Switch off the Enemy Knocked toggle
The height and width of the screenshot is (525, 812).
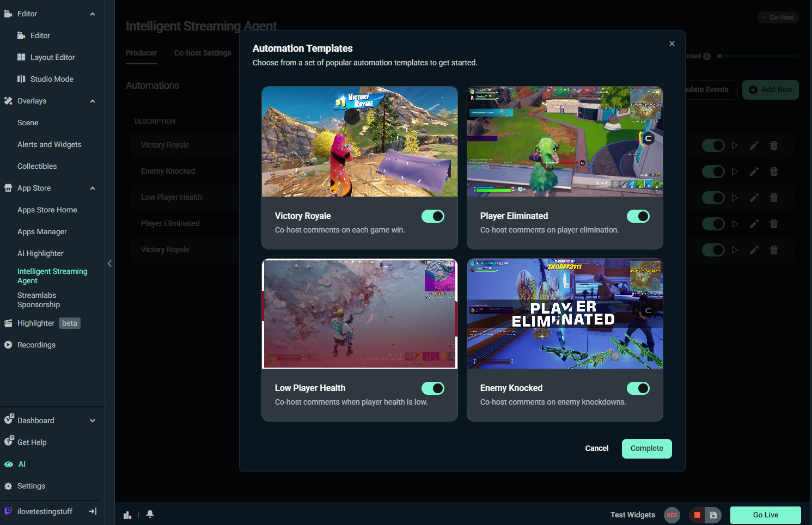point(638,388)
